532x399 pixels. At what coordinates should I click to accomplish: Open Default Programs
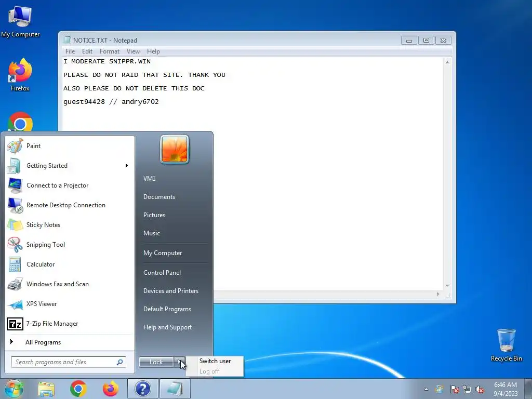(x=167, y=309)
